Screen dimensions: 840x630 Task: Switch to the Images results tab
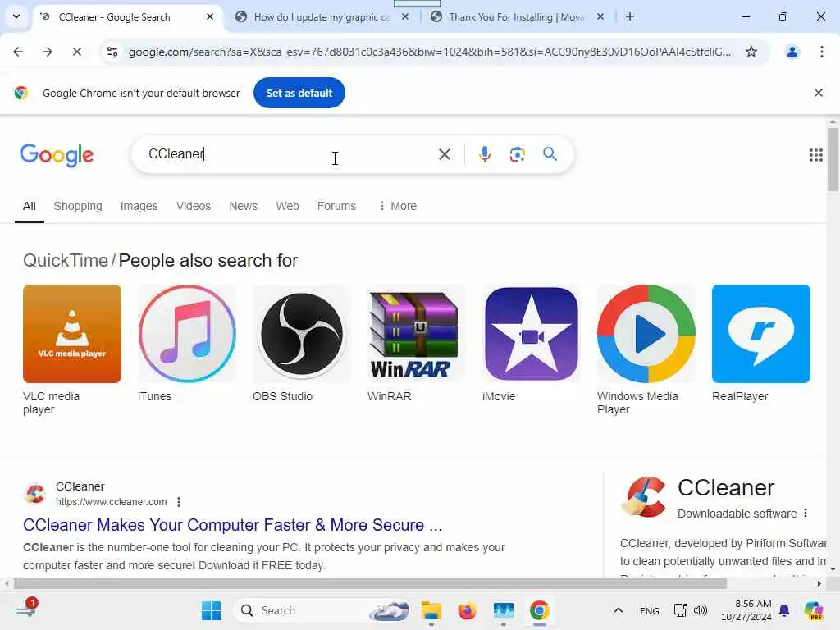[139, 206]
